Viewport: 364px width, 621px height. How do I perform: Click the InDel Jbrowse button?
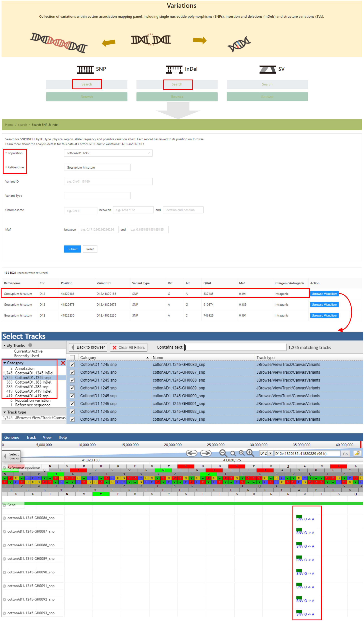pyautogui.click(x=177, y=97)
